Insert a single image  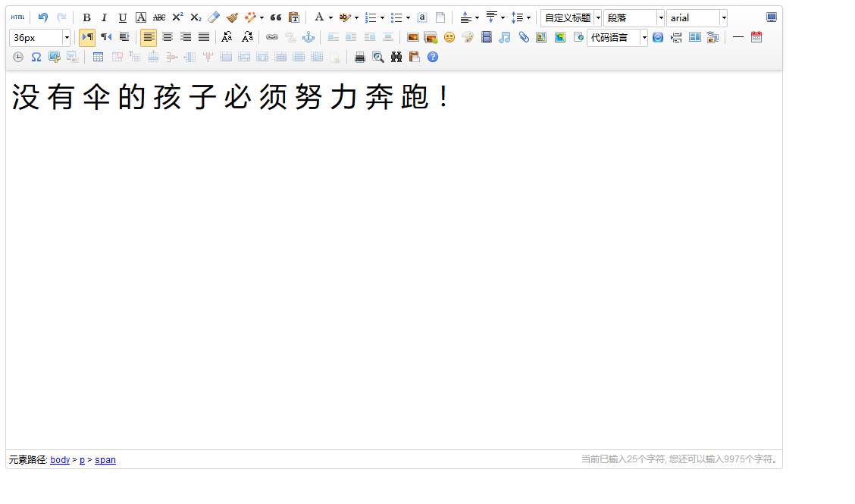tap(413, 37)
